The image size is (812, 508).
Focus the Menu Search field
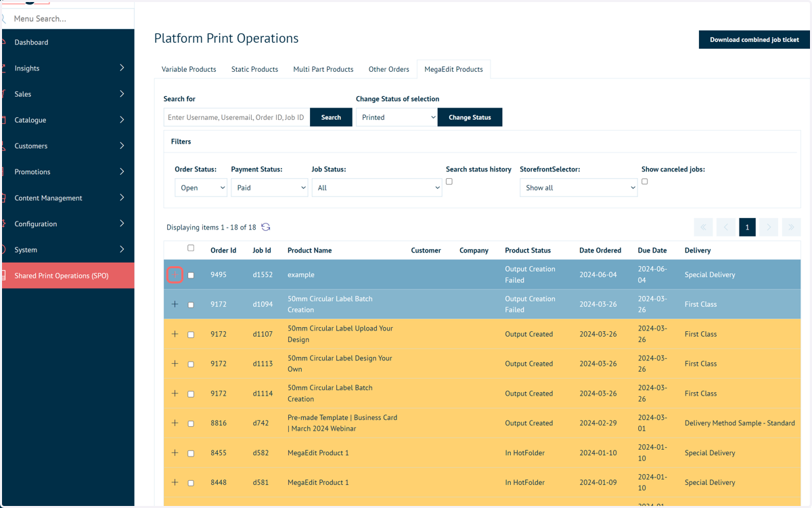68,18
